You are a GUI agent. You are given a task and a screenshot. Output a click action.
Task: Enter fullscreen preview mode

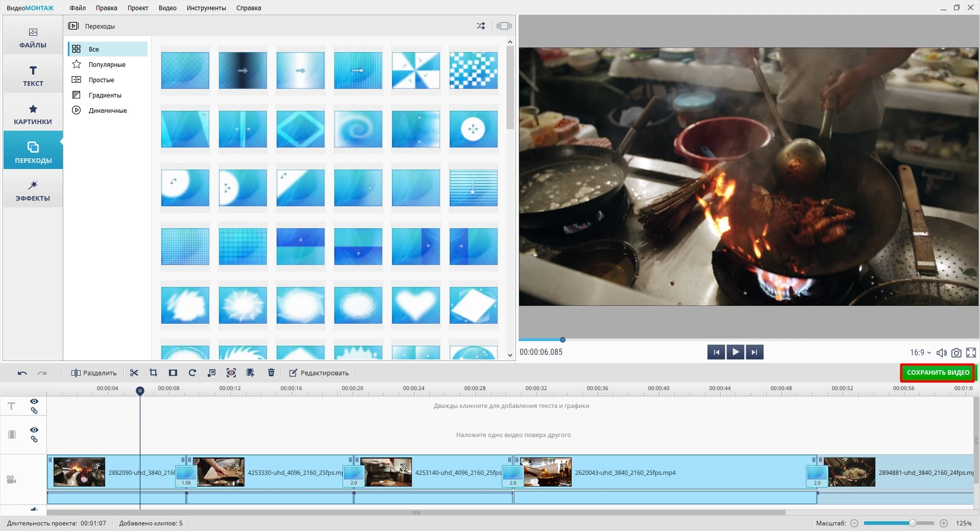coord(971,353)
